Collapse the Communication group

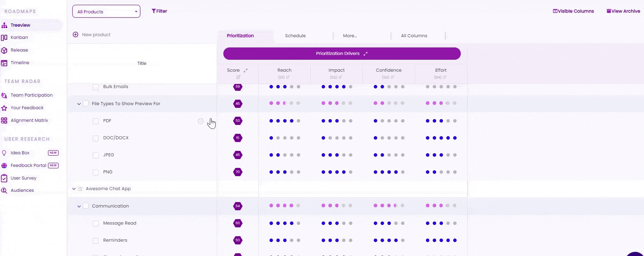tap(79, 206)
